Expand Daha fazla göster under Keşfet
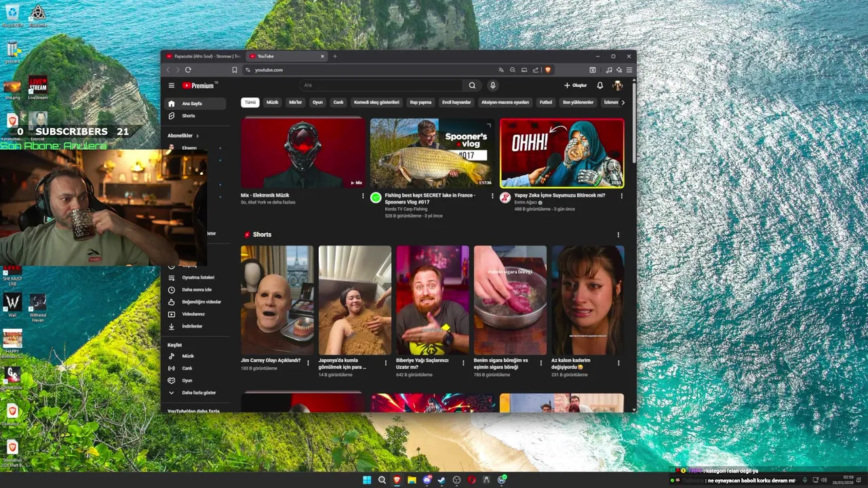 [195, 392]
